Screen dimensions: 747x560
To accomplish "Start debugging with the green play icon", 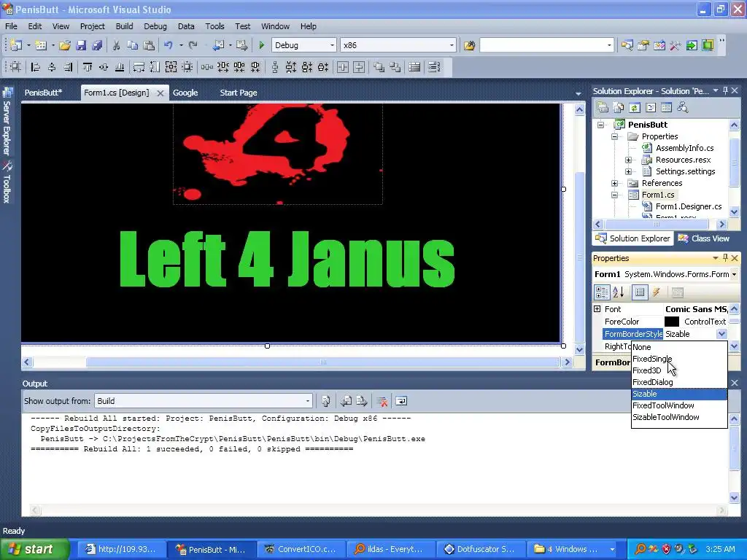I will coord(261,45).
